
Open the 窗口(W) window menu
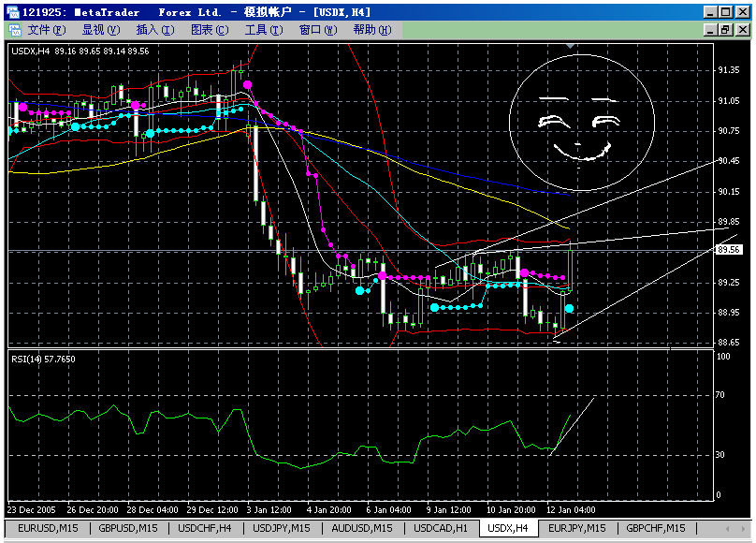click(x=318, y=30)
